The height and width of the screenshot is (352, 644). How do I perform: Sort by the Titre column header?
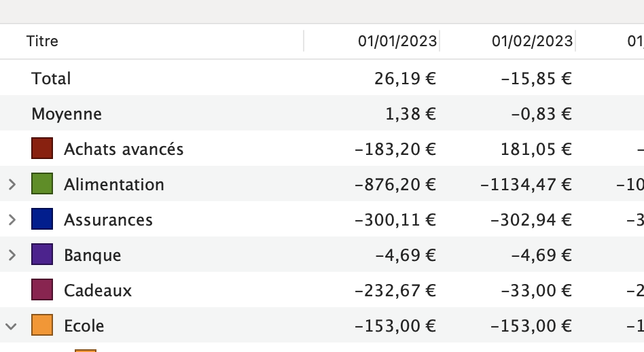(x=42, y=41)
